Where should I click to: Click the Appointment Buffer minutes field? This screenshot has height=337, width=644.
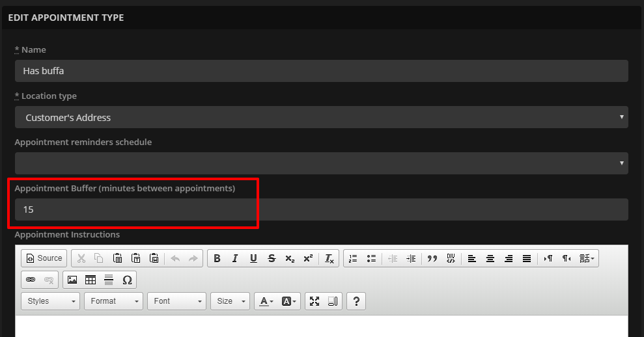click(321, 209)
